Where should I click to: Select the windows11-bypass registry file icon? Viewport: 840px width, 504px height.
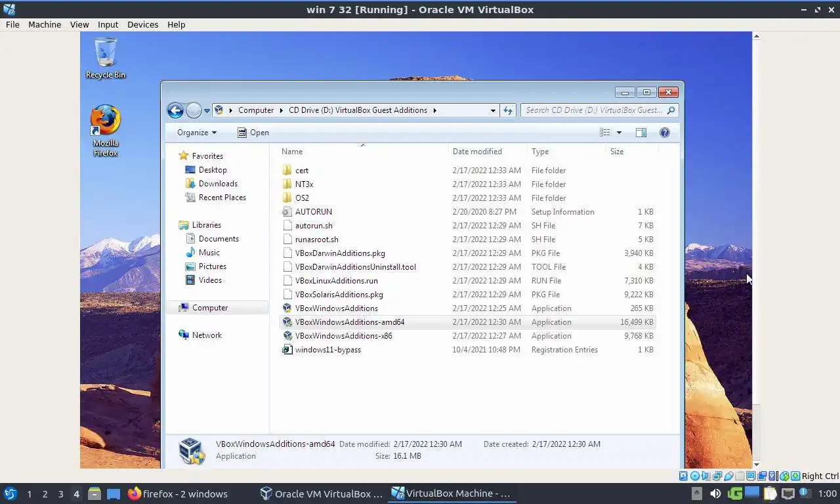(x=287, y=350)
